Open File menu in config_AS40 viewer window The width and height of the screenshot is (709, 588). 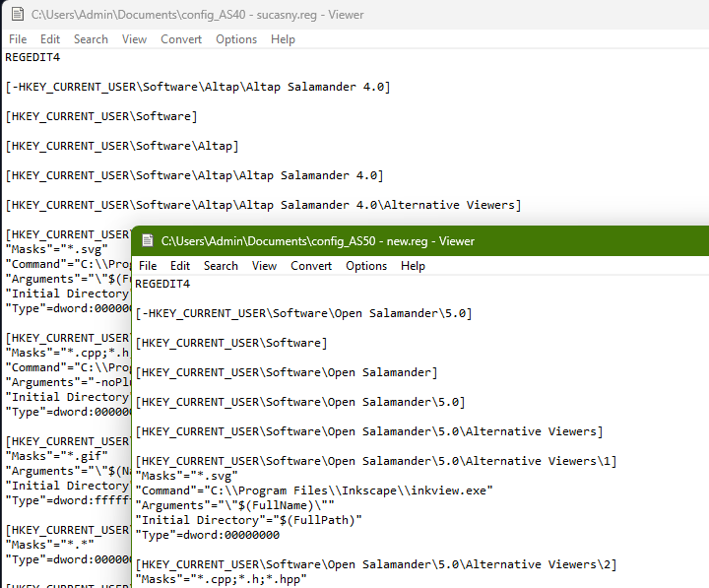18,39
